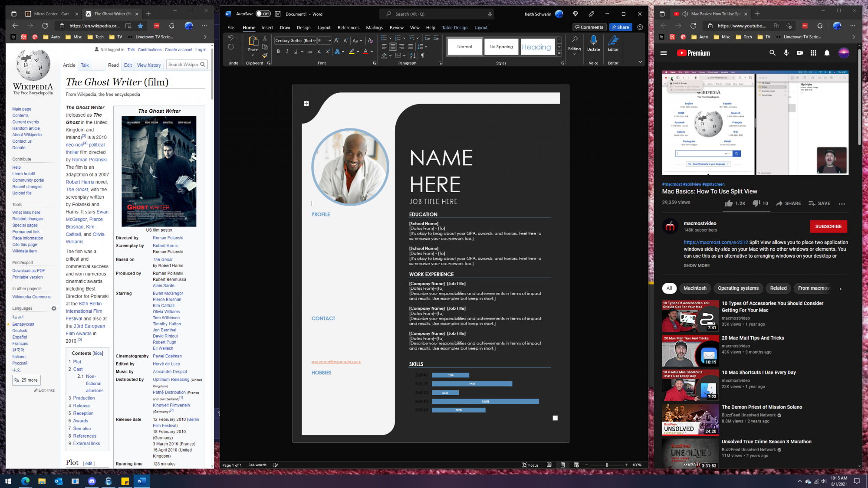Switch to Wikipedia's View history tab
The height and width of the screenshot is (488, 868).
149,65
